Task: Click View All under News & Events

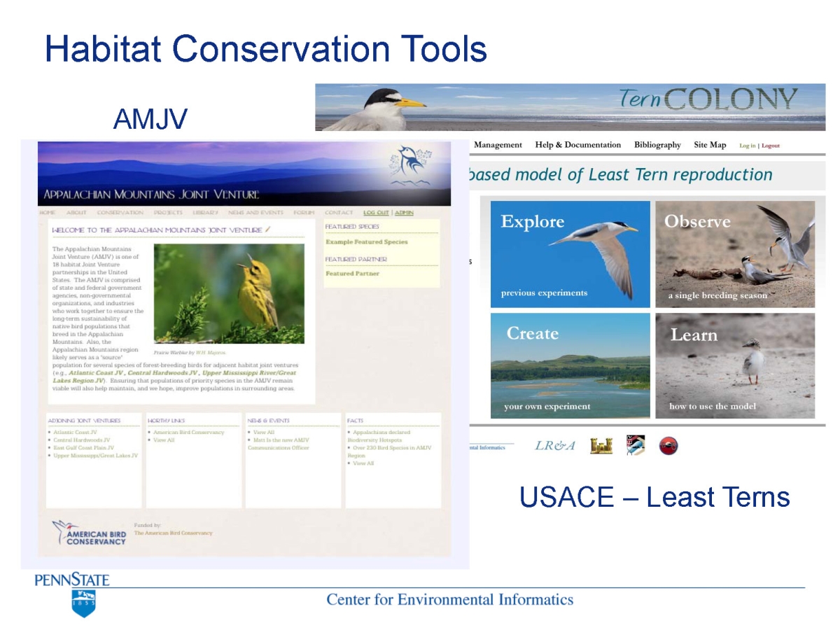Action: [x=264, y=433]
